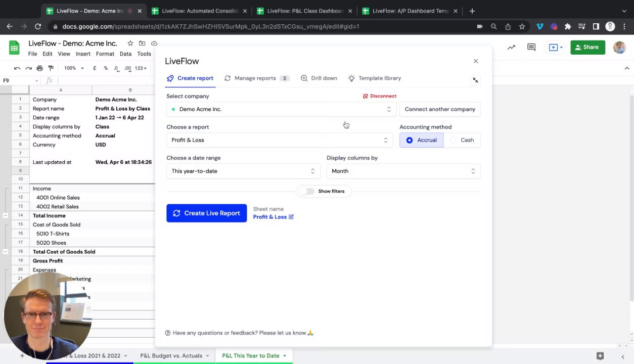This screenshot has height=364, width=634.
Task: Open the 123 more formats dropdown
Action: (141, 68)
